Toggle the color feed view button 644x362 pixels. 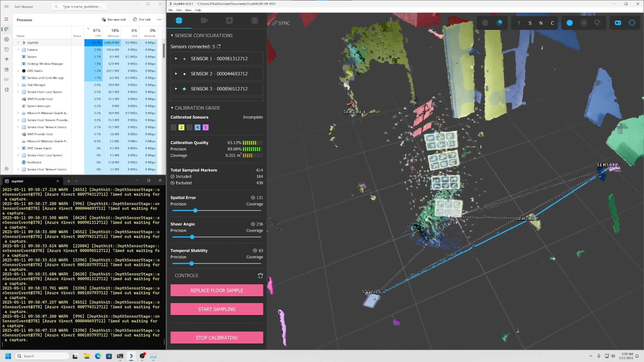pos(570,23)
